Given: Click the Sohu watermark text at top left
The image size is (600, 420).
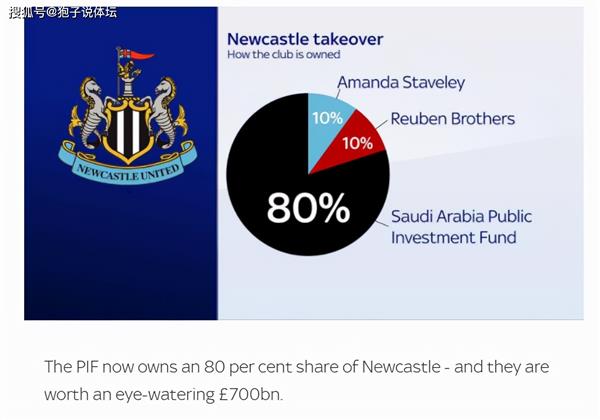Looking at the screenshot, I should [63, 12].
